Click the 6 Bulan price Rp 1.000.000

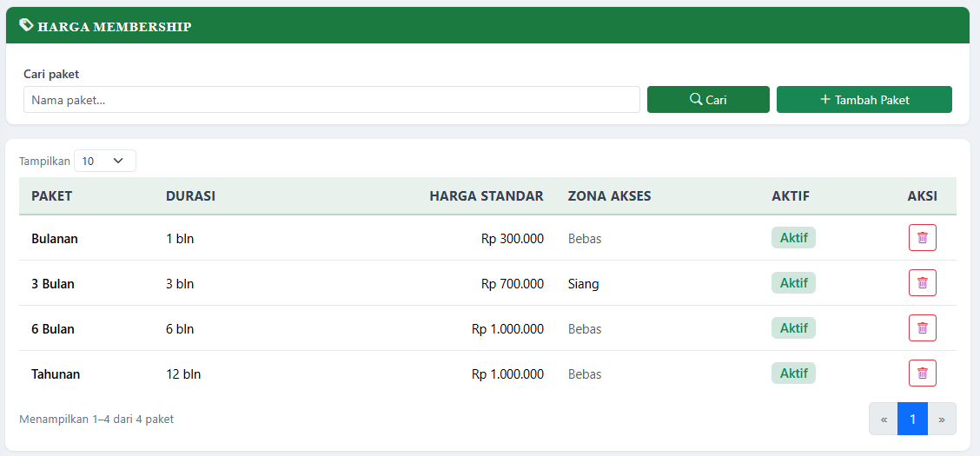(507, 328)
